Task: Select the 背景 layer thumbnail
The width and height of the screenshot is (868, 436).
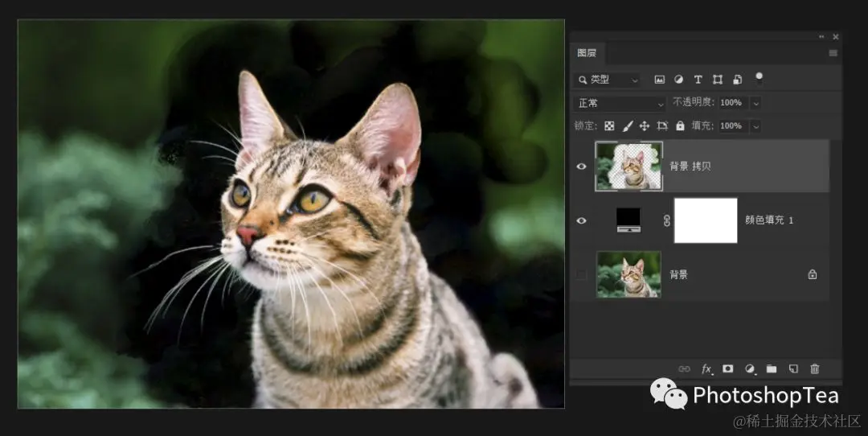Action: (628, 274)
